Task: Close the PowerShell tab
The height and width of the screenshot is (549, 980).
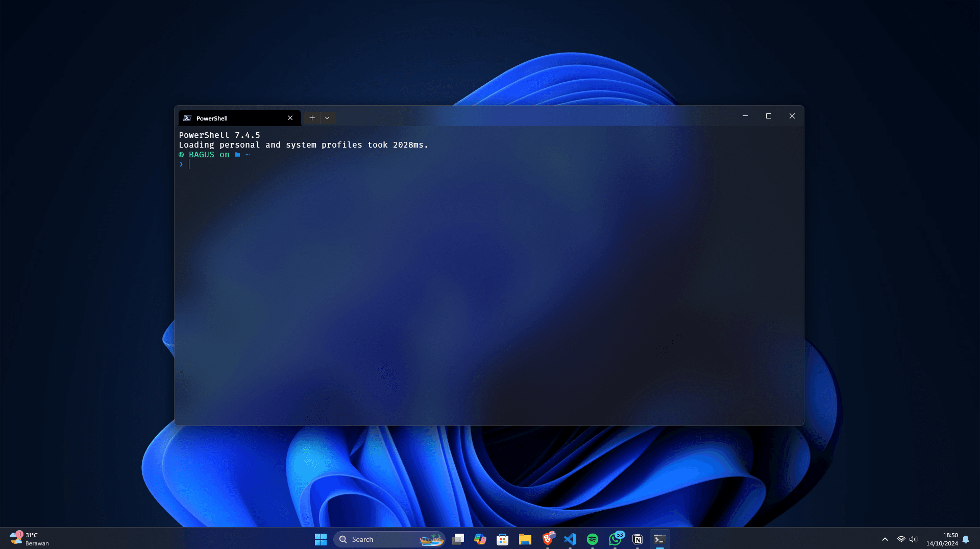Action: click(x=290, y=118)
